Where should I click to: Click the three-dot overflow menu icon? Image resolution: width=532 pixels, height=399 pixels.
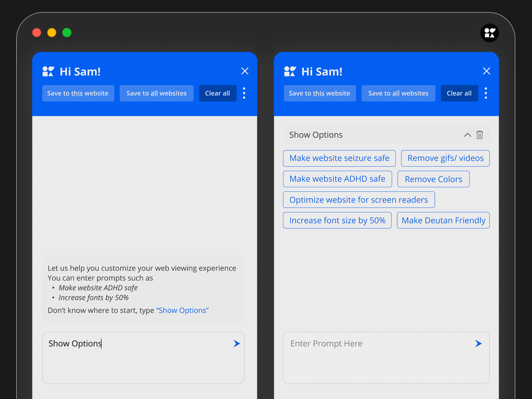point(244,93)
